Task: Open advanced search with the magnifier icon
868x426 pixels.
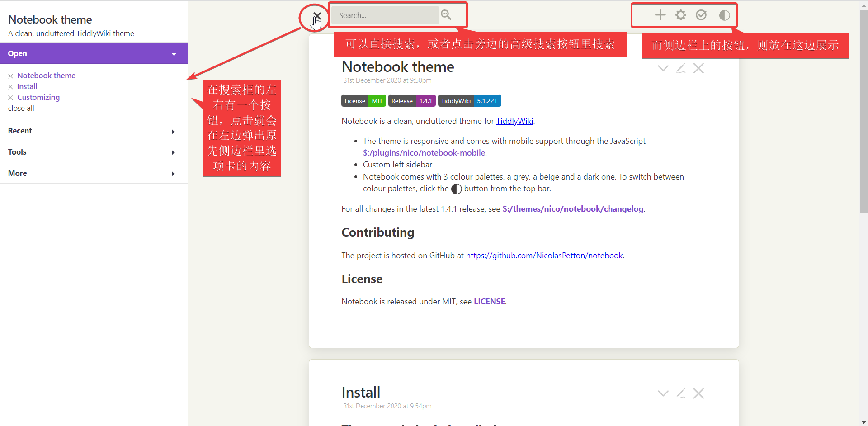Action: click(446, 15)
